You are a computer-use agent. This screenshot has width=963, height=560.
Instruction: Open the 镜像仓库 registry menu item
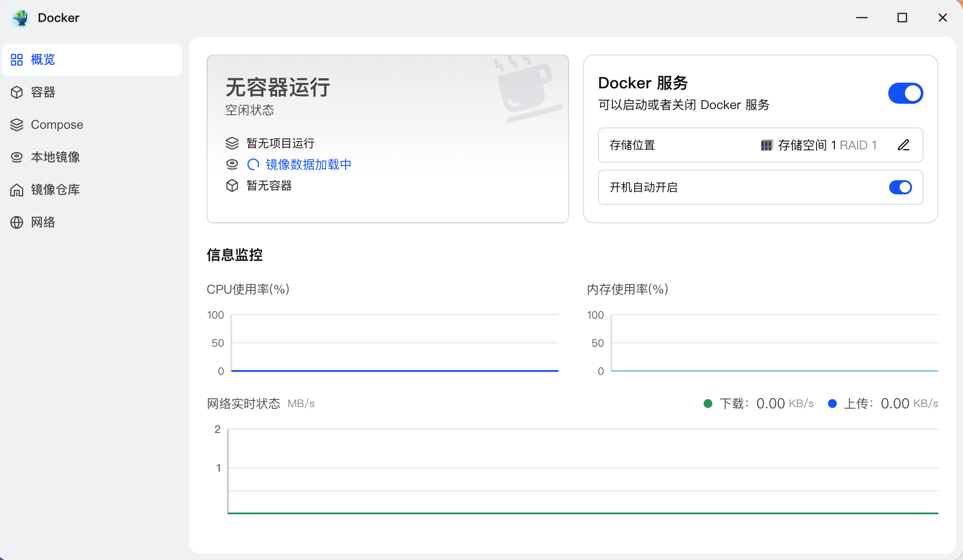(x=55, y=190)
